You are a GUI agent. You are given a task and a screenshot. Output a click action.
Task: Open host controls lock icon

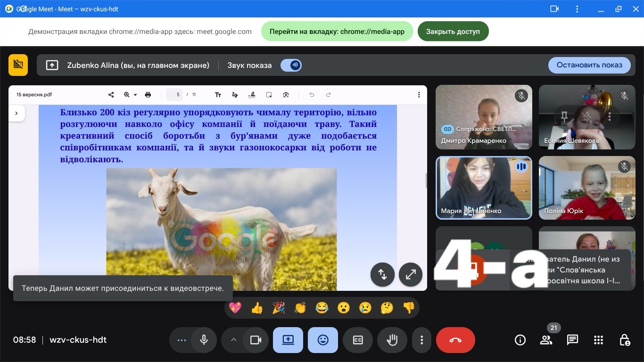(x=625, y=340)
